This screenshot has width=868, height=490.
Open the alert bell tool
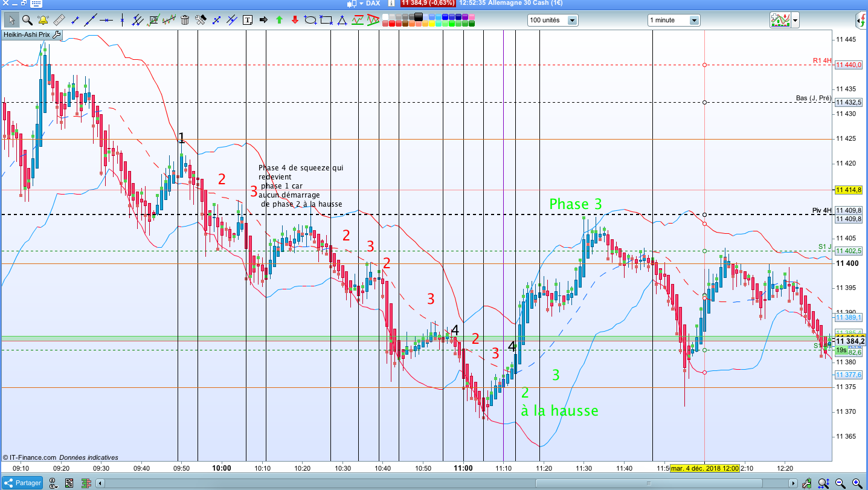43,20
